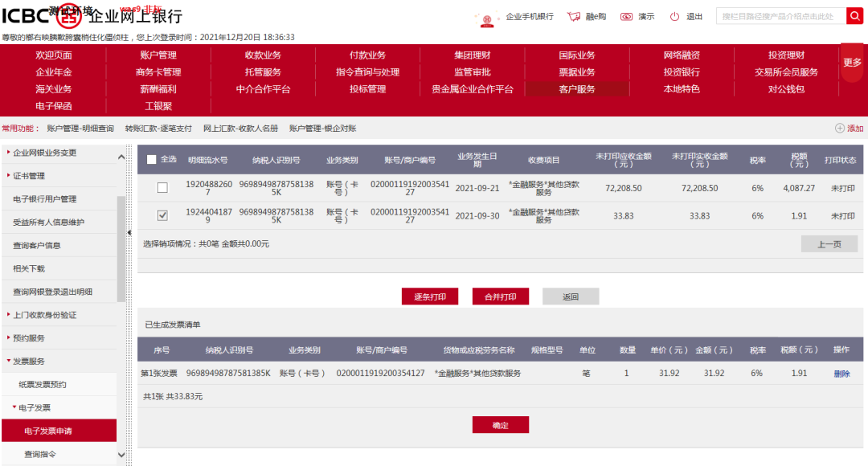Screen dimensions: 868x466
Task: Click the search magnifier icon
Action: tap(854, 15)
